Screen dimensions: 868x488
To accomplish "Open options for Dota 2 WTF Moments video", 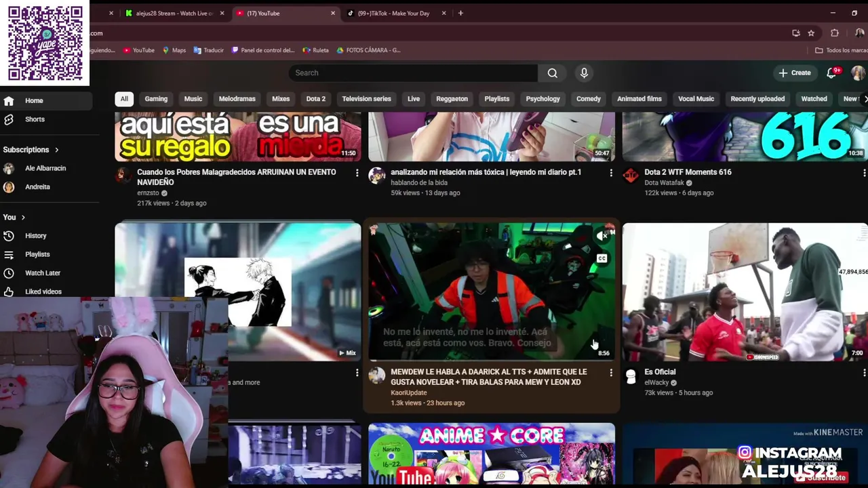I will coord(864,174).
